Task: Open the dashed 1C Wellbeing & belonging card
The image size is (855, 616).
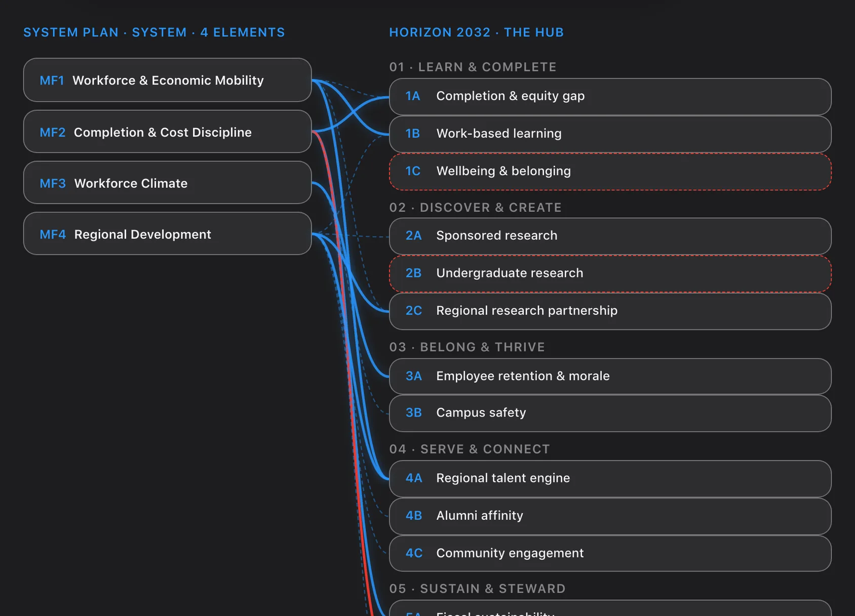Action: [610, 172]
